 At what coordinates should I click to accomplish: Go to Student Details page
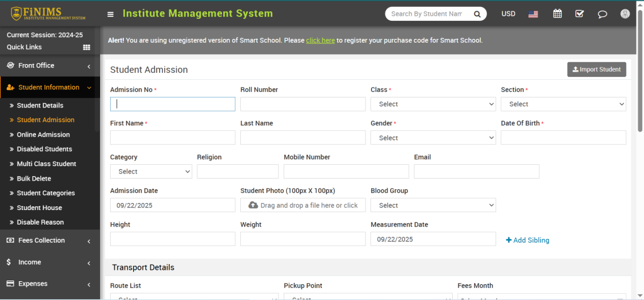(x=40, y=106)
